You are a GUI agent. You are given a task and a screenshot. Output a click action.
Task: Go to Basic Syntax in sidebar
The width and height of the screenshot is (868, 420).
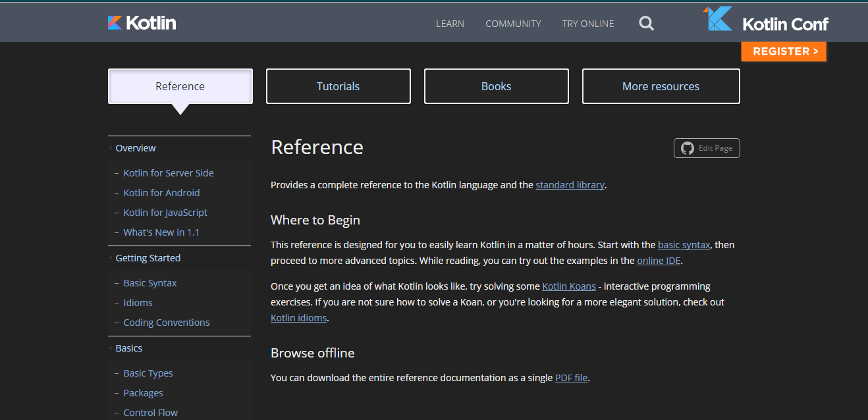pyautogui.click(x=150, y=283)
